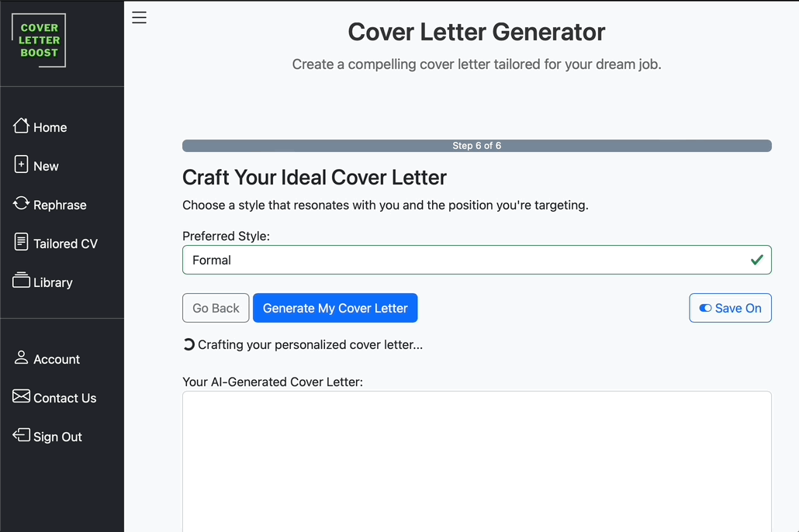Click the New document plus icon
This screenshot has width=799, height=532.
click(21, 164)
